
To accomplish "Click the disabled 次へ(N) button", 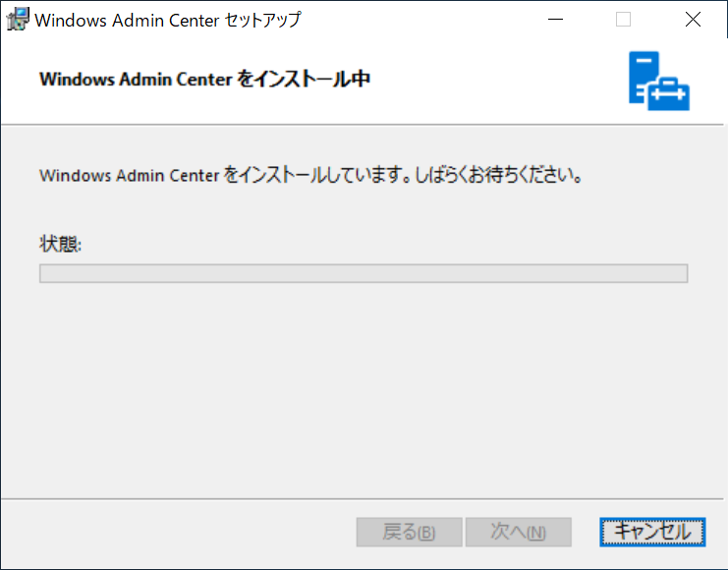I will click(x=518, y=532).
